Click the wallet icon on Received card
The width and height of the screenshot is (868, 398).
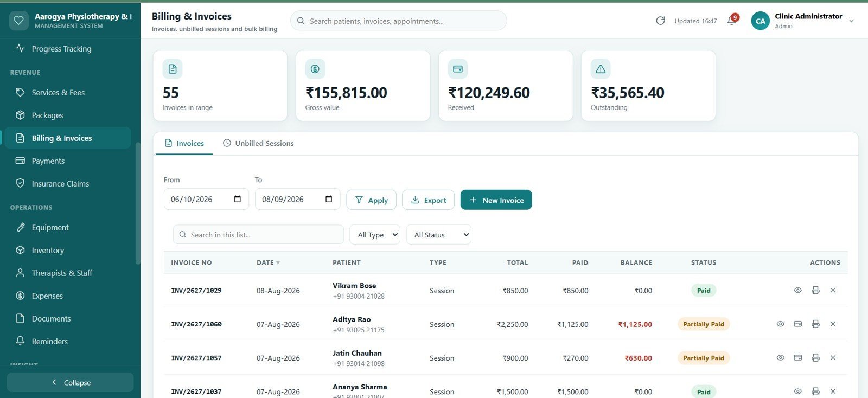coord(458,69)
